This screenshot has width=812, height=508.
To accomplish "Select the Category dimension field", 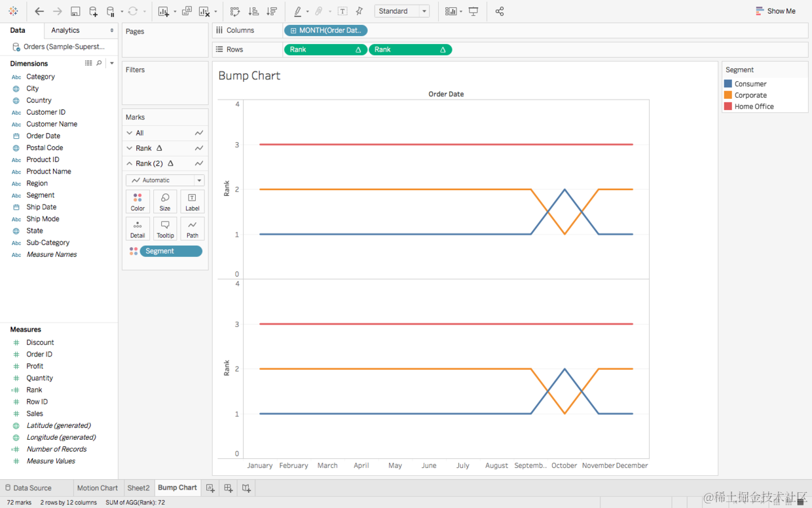I will (x=41, y=77).
